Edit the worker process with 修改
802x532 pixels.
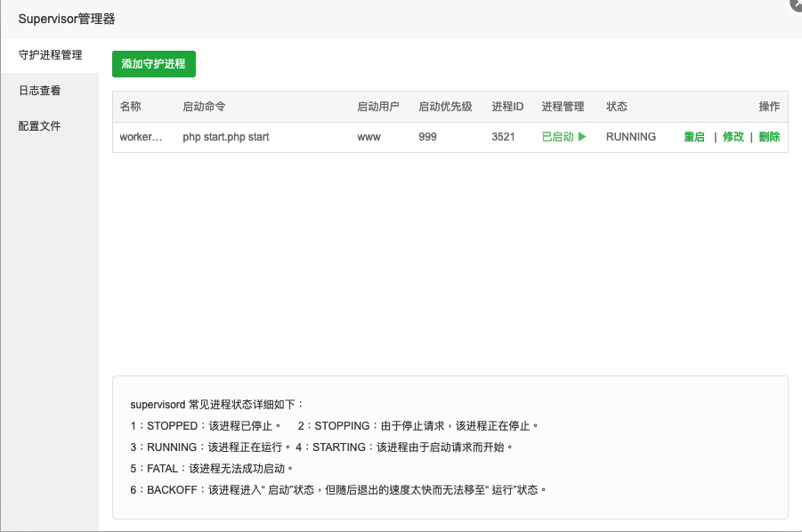[x=733, y=137]
